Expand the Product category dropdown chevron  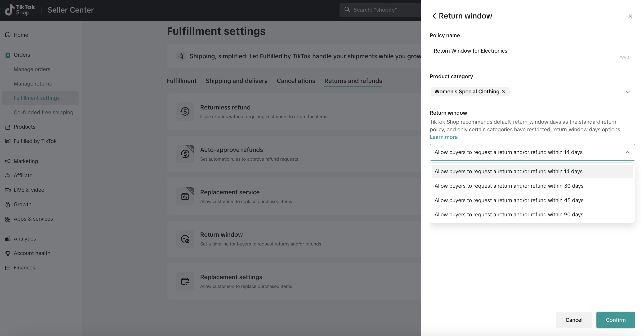coord(627,92)
